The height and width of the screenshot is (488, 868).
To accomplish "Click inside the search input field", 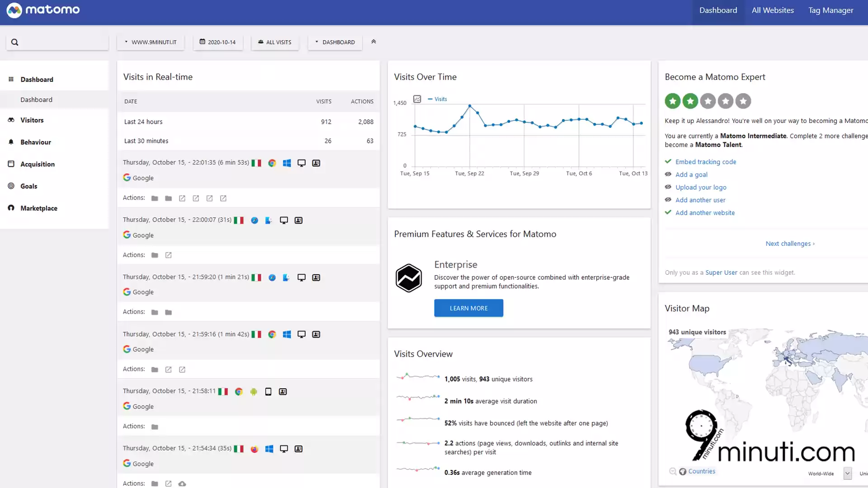I will click(x=57, y=42).
